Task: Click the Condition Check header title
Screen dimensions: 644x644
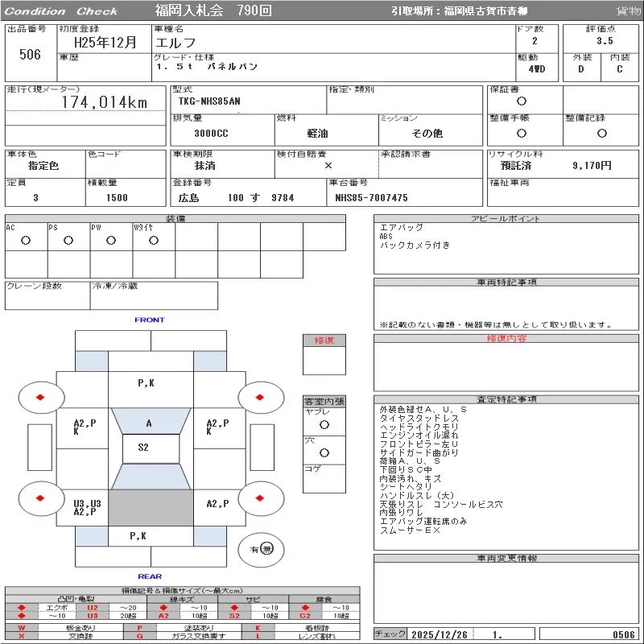Action: (61, 11)
